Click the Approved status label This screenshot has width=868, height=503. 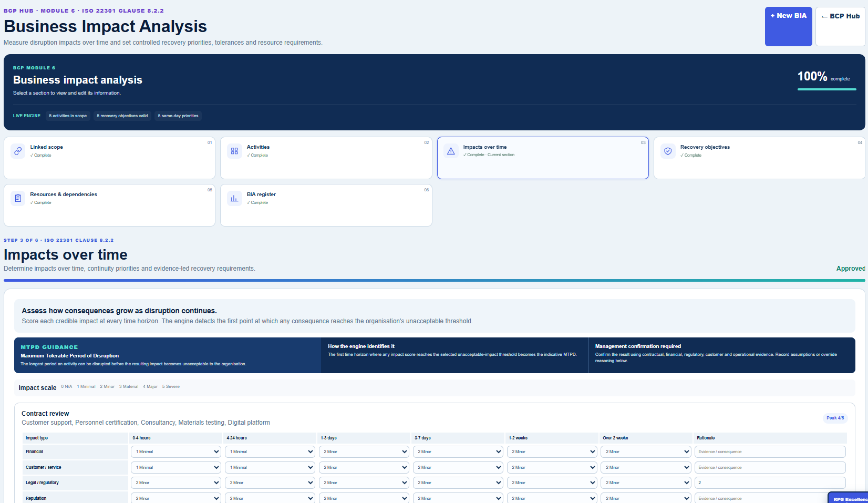click(851, 269)
